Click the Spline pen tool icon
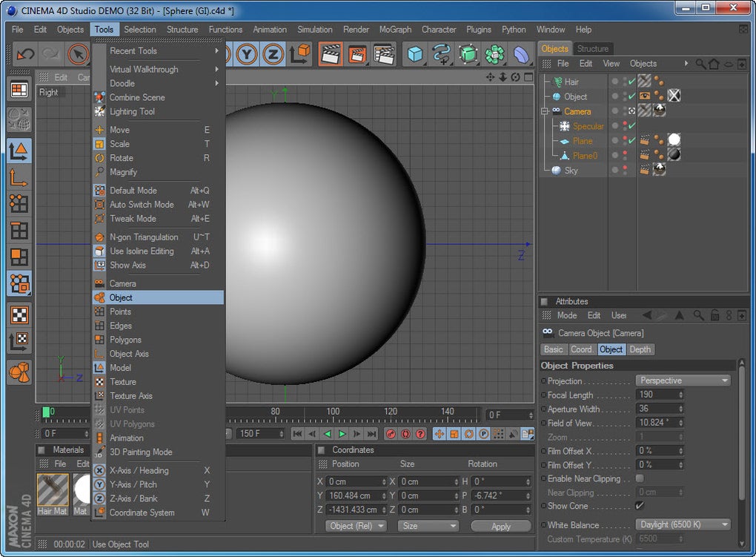756x557 pixels. tap(442, 54)
